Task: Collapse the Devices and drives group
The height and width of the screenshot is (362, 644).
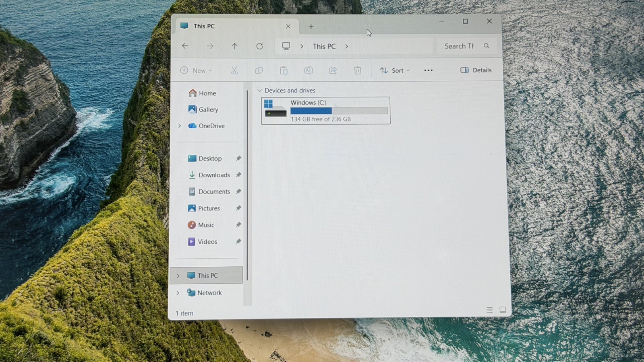Action: click(260, 90)
